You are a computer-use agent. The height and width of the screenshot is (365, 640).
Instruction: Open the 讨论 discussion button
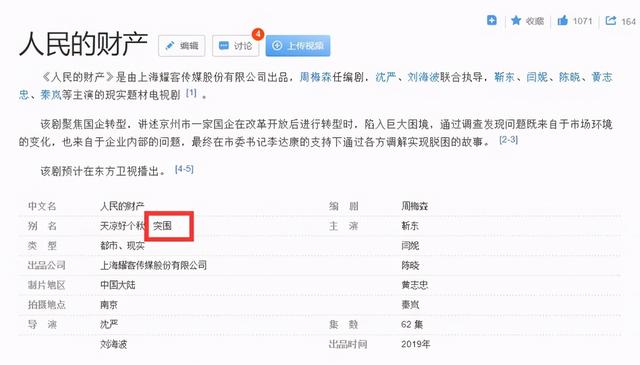click(236, 46)
